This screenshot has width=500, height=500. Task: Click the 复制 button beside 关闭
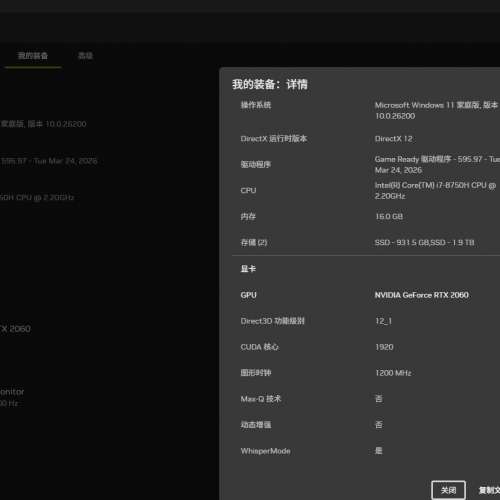tap(489, 490)
